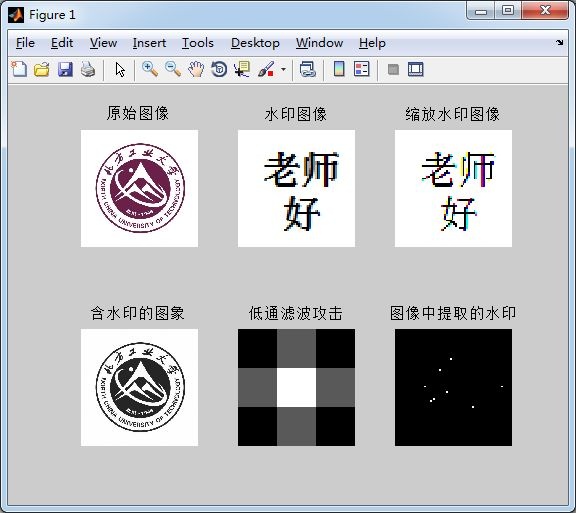The height and width of the screenshot is (513, 576).
Task: Click the dock figure arrow icon
Action: click(559, 43)
